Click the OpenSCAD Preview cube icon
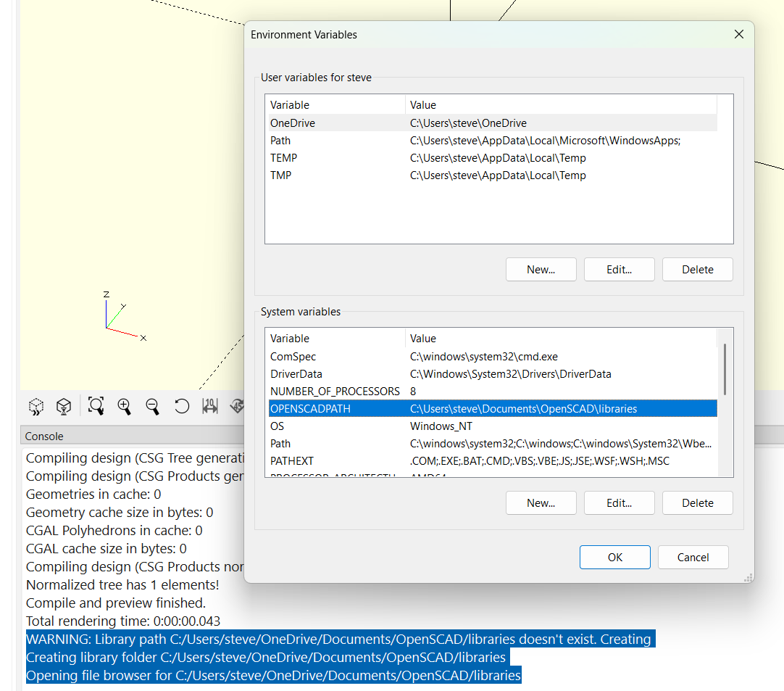Viewport: 784px width, 691px height. click(x=36, y=406)
